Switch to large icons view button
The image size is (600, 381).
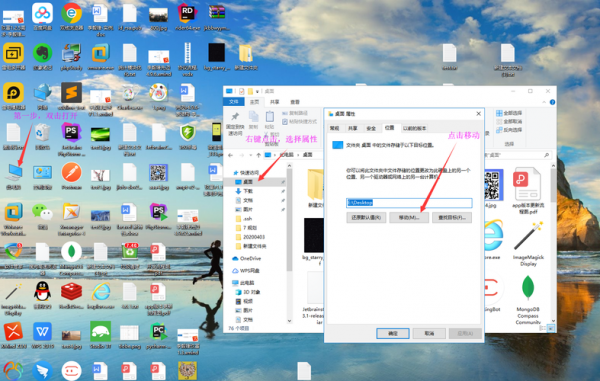point(550,328)
